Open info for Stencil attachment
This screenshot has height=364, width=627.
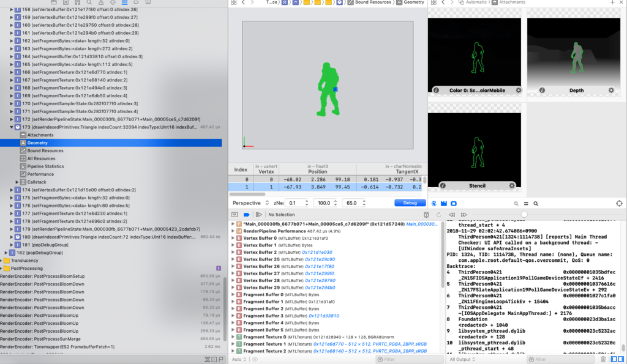tap(443, 185)
